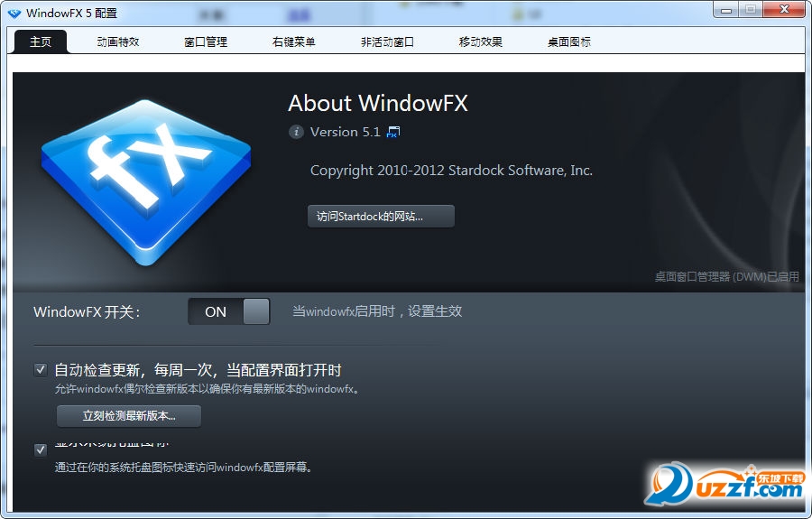Click the small Fx icon after Version 5.1
Screen dimensions: 812x519
pos(393,132)
